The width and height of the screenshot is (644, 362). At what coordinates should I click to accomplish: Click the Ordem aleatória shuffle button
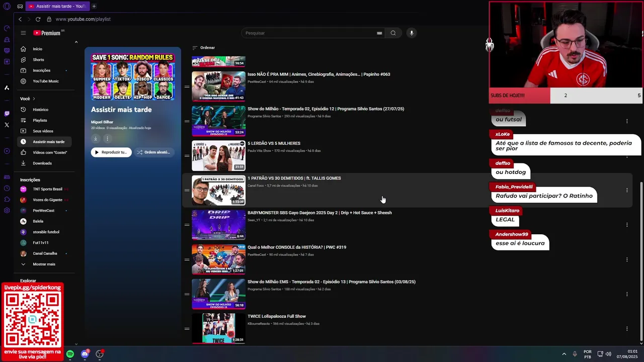click(154, 152)
